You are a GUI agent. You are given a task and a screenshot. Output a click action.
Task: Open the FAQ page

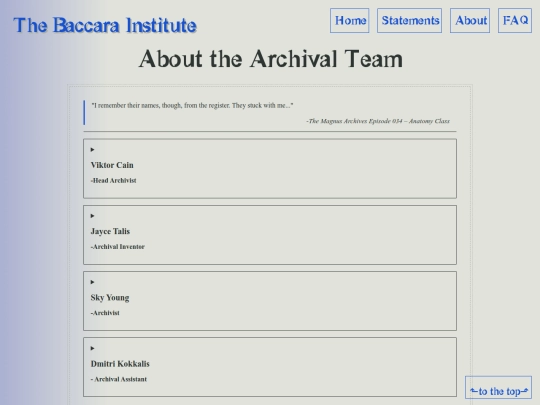(515, 21)
